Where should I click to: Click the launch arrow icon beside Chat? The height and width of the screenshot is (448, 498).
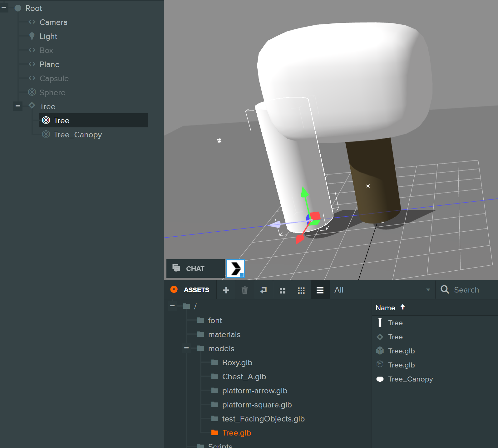pyautogui.click(x=235, y=268)
